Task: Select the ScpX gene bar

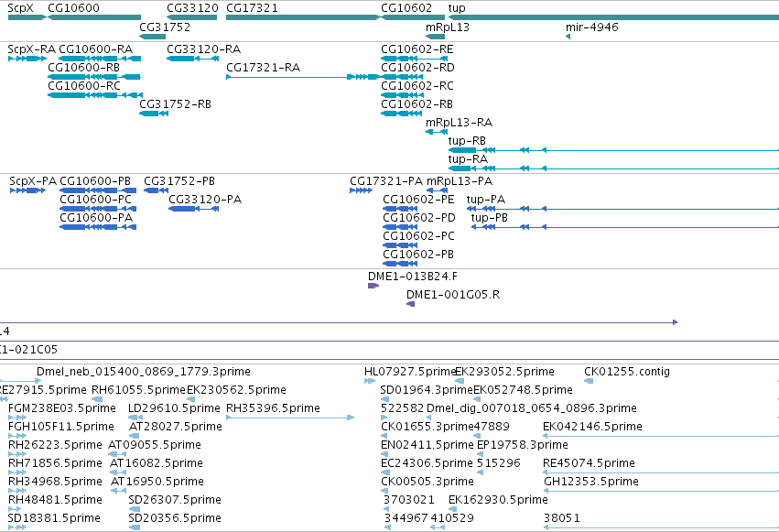Action: point(27,17)
